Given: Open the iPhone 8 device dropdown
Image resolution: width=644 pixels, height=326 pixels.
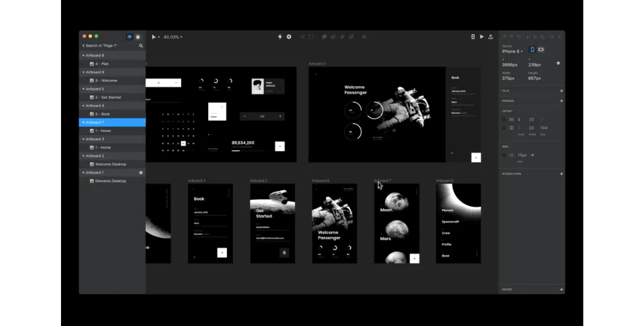Looking at the screenshot, I should tap(513, 52).
